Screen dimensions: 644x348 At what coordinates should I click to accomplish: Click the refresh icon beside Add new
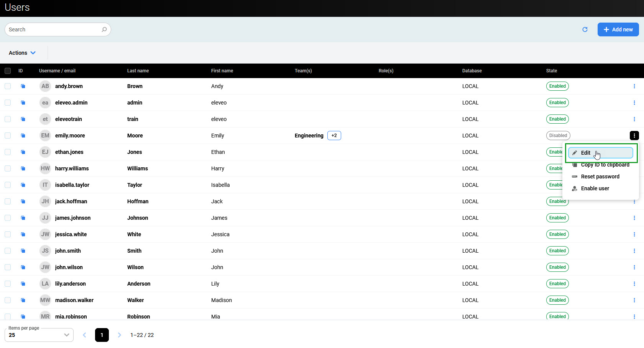pyautogui.click(x=585, y=29)
